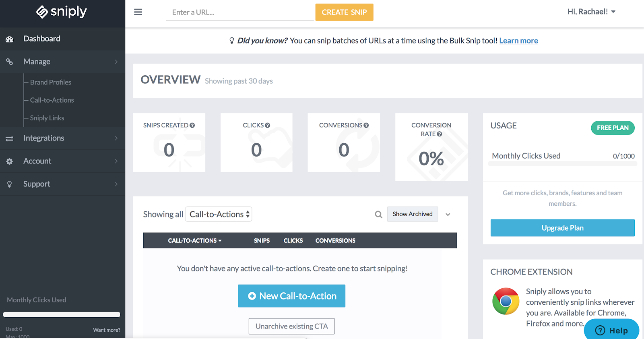644x339 pixels.
Task: Open Call-to-Actions in the sidebar
Action: click(x=52, y=100)
